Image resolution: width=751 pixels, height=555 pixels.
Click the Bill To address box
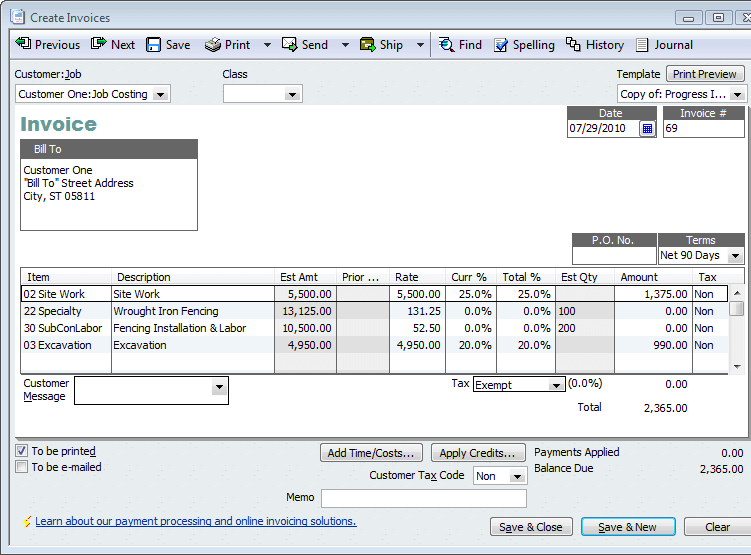point(109,194)
